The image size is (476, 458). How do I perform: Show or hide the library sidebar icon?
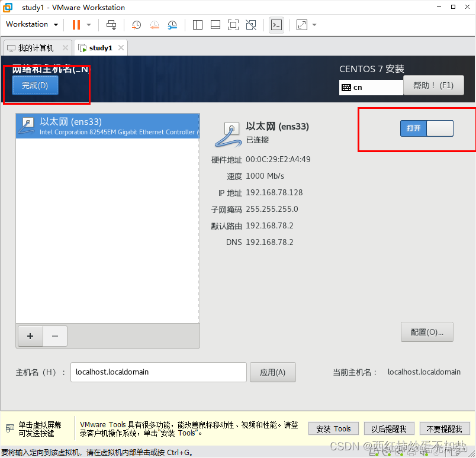[198, 25]
